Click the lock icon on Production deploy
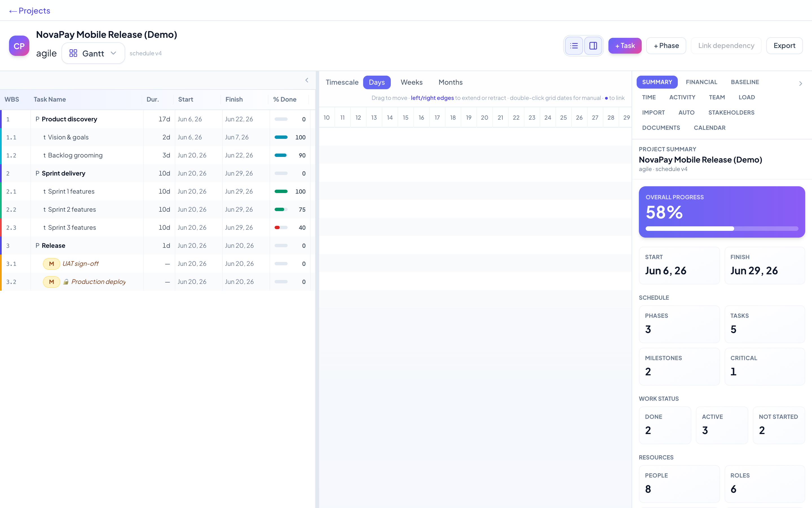Image resolution: width=812 pixels, height=508 pixels. 66,282
